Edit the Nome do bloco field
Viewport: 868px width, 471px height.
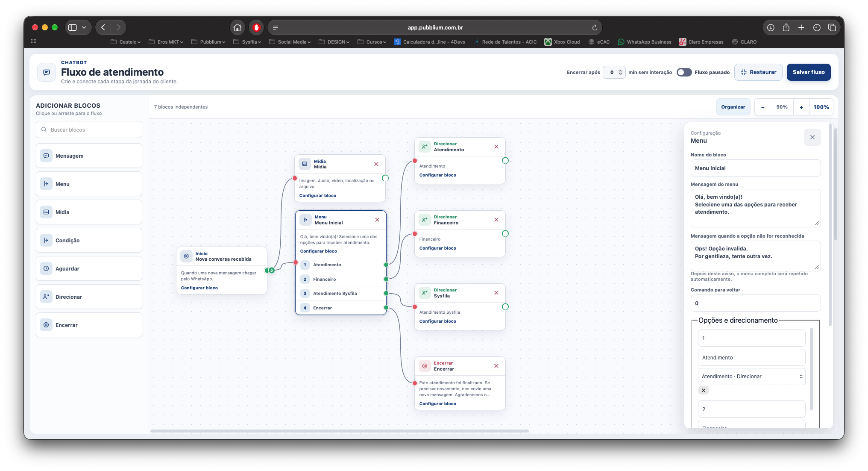coord(755,168)
